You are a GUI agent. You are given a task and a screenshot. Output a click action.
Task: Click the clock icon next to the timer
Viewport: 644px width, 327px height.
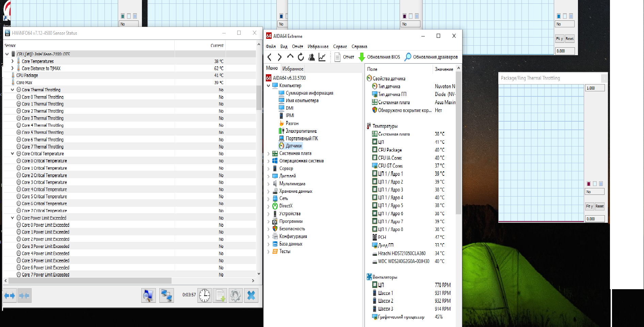coord(205,296)
